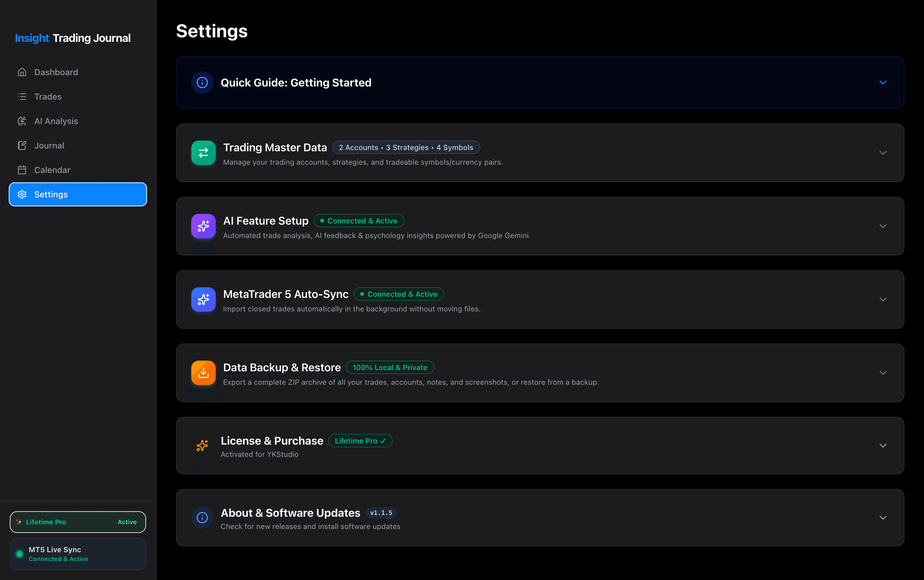
Task: Click the purple AI Feature Setup sparkle icon
Action: (203, 226)
